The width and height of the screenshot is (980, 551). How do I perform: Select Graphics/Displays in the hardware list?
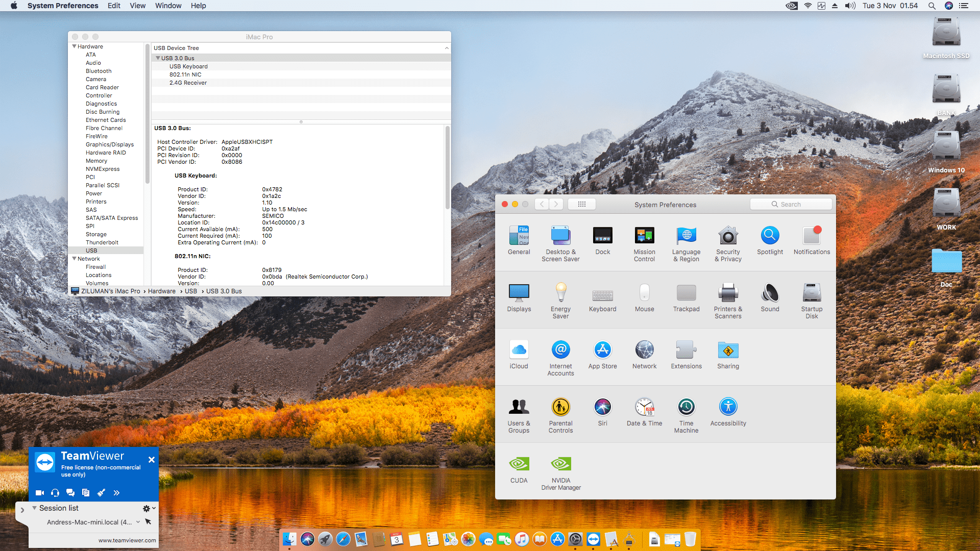[x=109, y=144]
